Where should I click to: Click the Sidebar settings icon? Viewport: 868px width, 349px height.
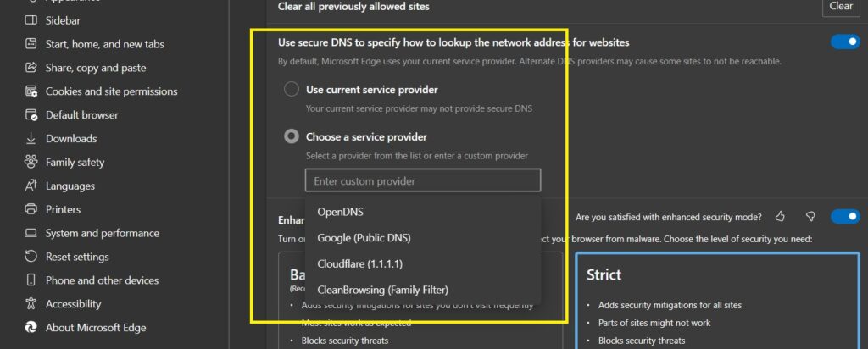(x=31, y=20)
